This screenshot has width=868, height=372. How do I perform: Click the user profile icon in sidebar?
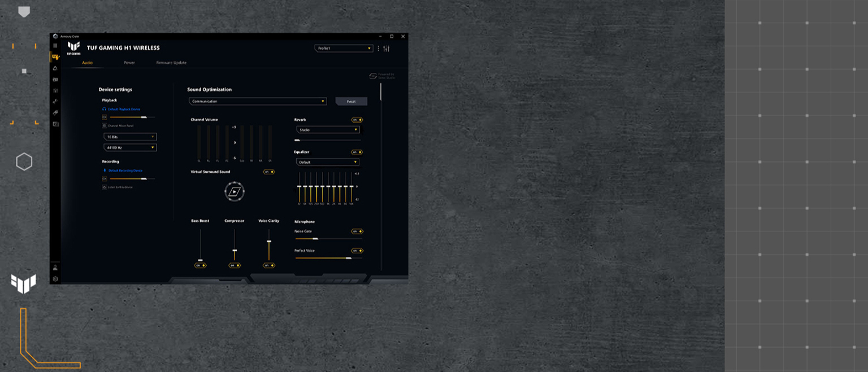[x=55, y=268]
